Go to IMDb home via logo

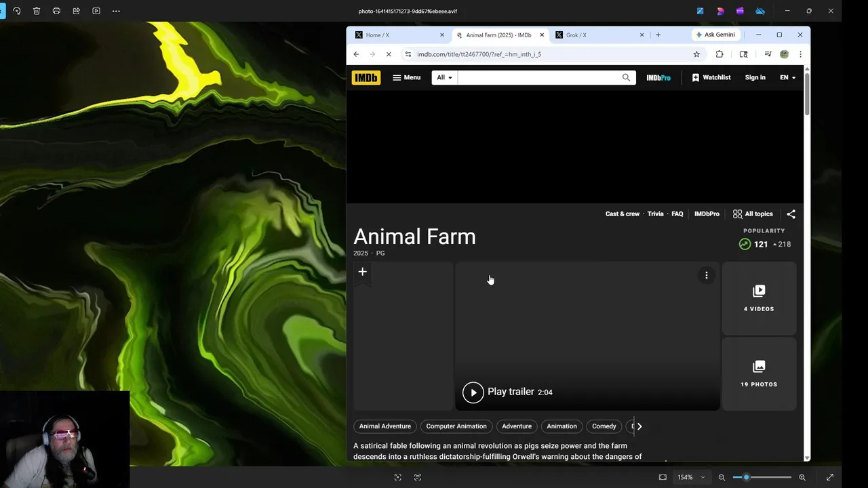[366, 77]
